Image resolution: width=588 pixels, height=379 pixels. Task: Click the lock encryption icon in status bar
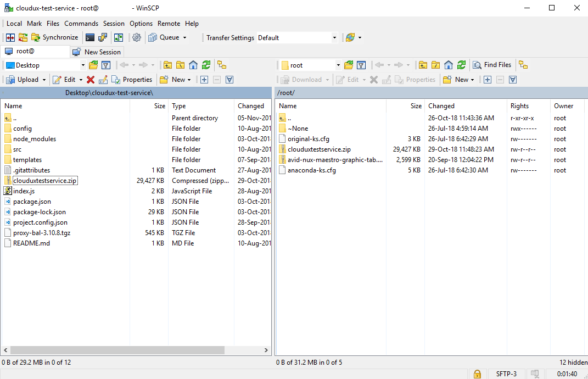pos(477,374)
